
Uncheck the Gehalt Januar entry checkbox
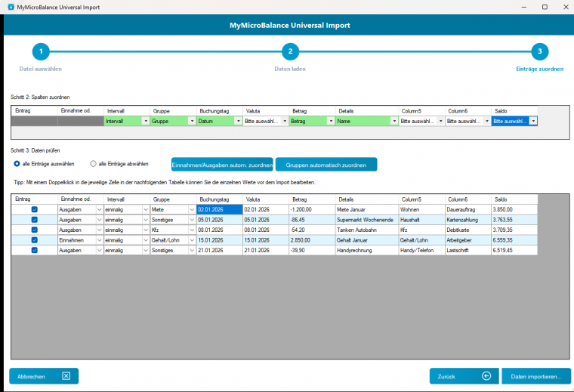35,240
